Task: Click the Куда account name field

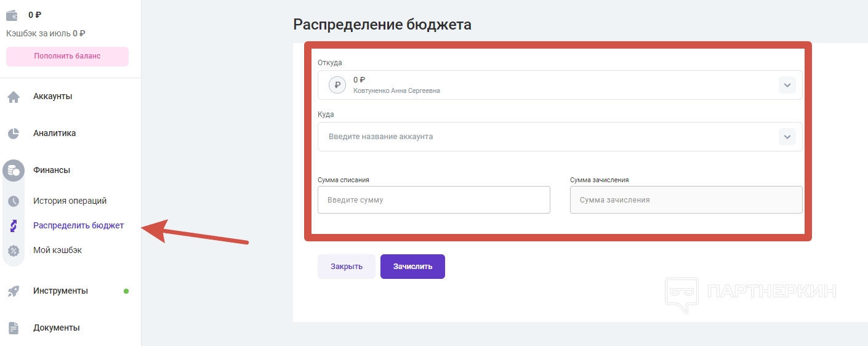Action: click(542, 137)
